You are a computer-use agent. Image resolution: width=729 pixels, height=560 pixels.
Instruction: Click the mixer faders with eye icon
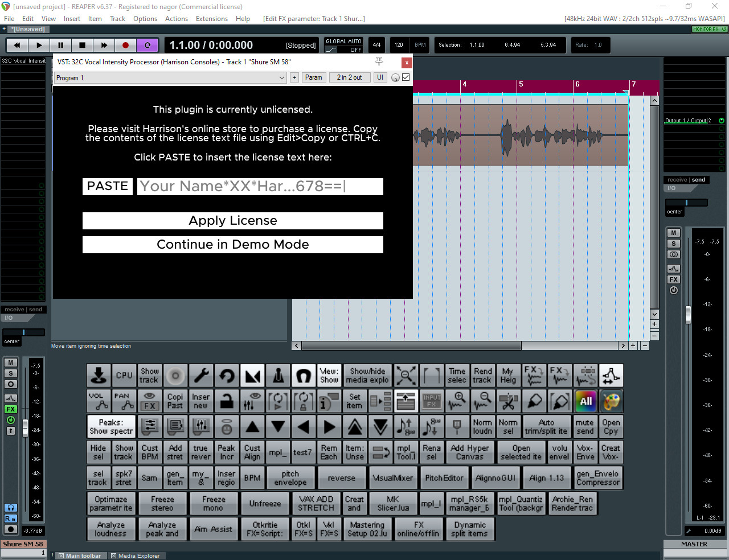tap(252, 401)
